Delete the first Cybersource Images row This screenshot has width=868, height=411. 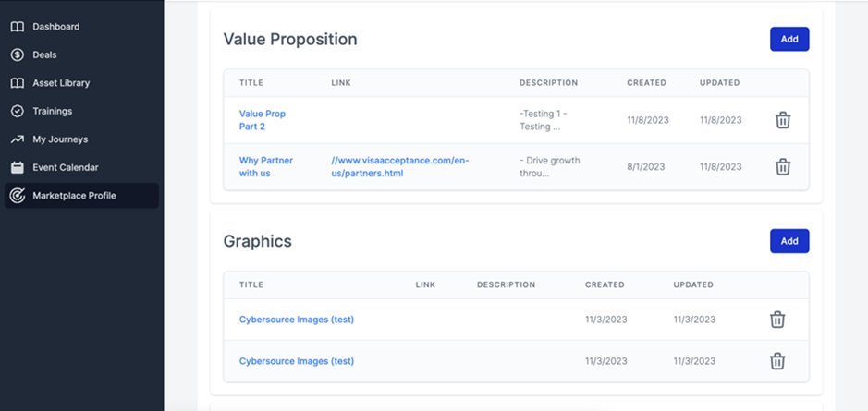(777, 320)
